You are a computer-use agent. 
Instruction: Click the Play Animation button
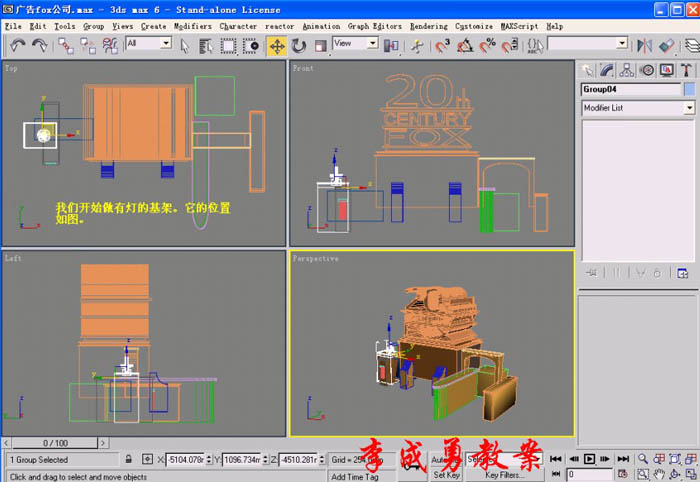point(589,459)
